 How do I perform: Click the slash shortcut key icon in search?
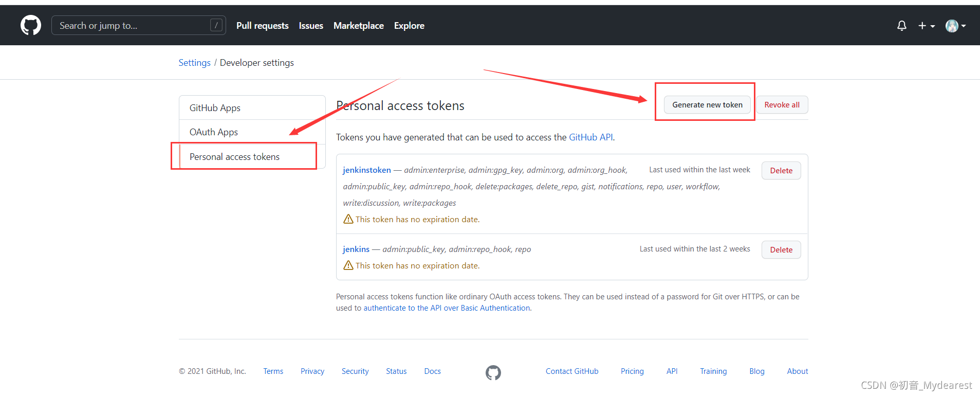coord(216,25)
